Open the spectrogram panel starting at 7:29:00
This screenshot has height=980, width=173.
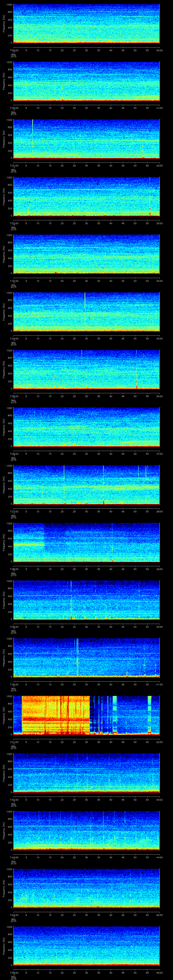tap(86, 24)
